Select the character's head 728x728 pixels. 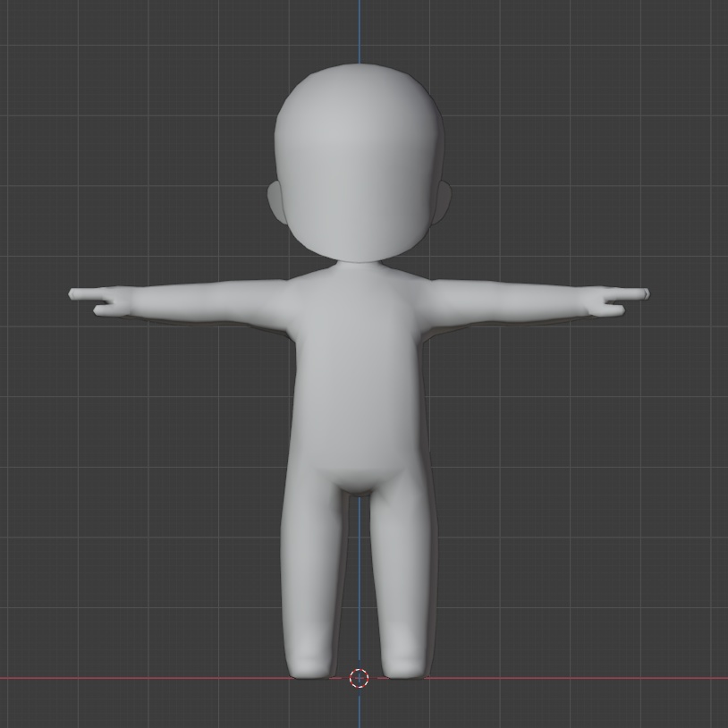pos(360,163)
